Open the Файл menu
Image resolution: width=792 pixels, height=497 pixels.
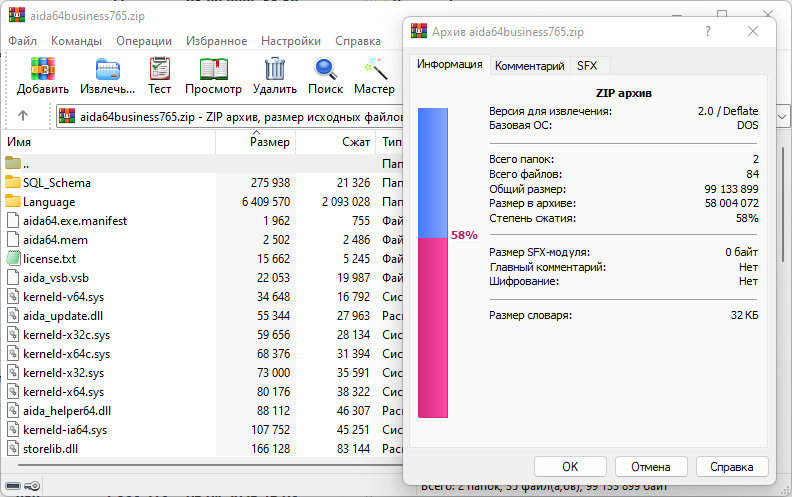(23, 41)
